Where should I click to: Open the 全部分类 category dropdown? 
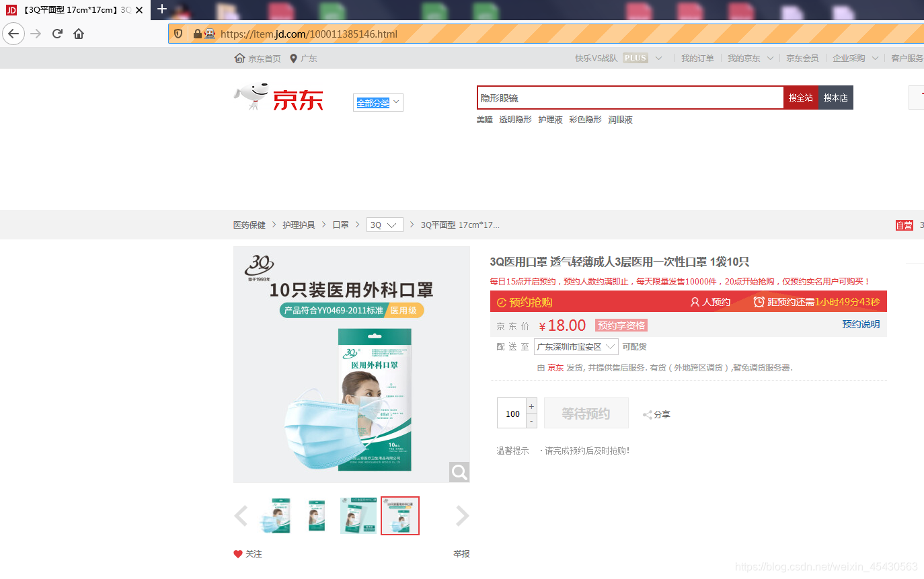coord(377,102)
